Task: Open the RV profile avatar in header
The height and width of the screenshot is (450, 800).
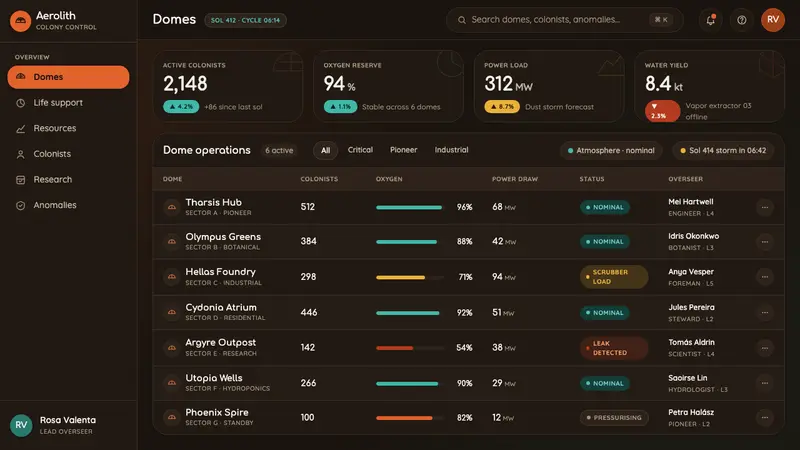Action: [773, 20]
